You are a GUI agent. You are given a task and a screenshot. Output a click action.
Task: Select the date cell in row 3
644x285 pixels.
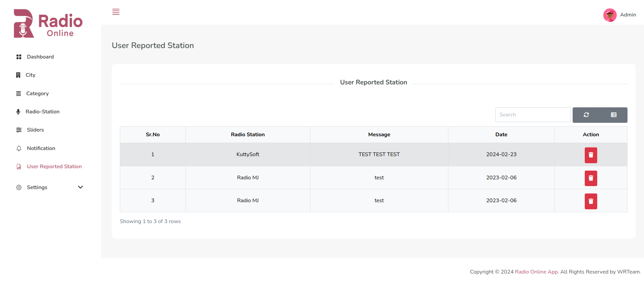(x=501, y=201)
